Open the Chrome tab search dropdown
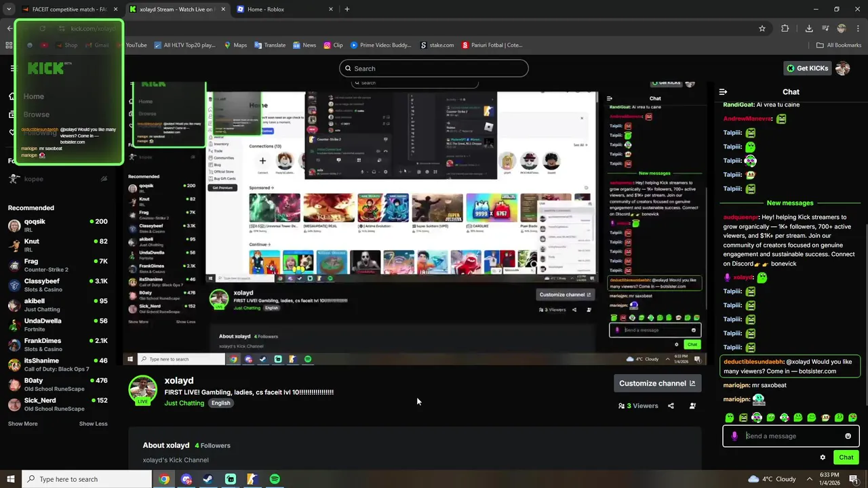 [9, 9]
